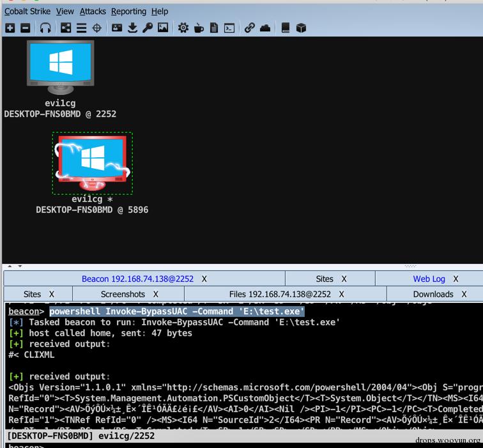Switch to the Screenshots tab
The height and width of the screenshot is (448, 483).
click(123, 294)
